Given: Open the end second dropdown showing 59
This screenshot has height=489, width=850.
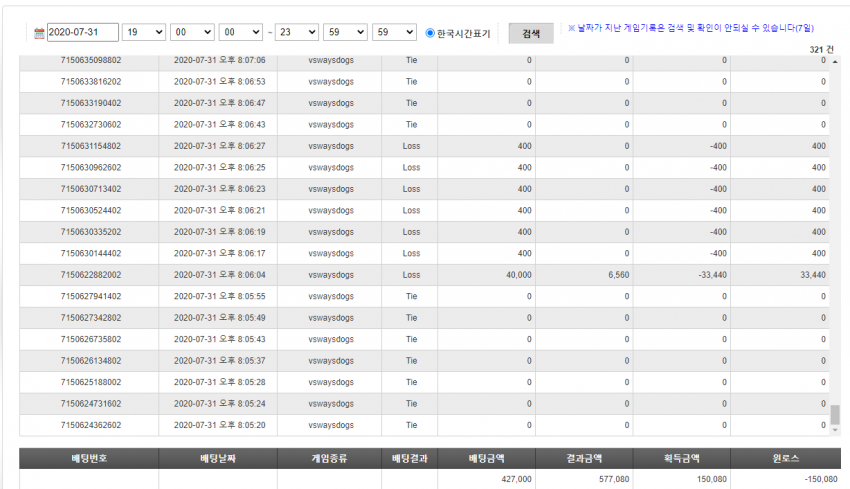Looking at the screenshot, I should (394, 33).
